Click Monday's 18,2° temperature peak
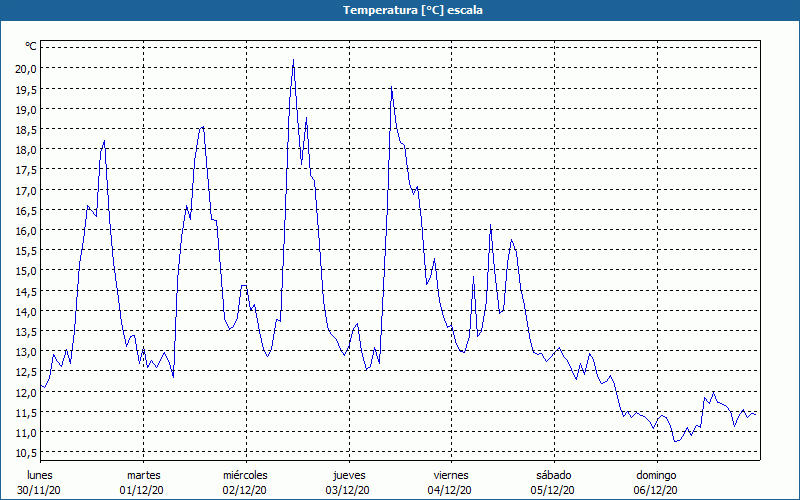Viewport: 800px width, 500px height. [x=105, y=141]
